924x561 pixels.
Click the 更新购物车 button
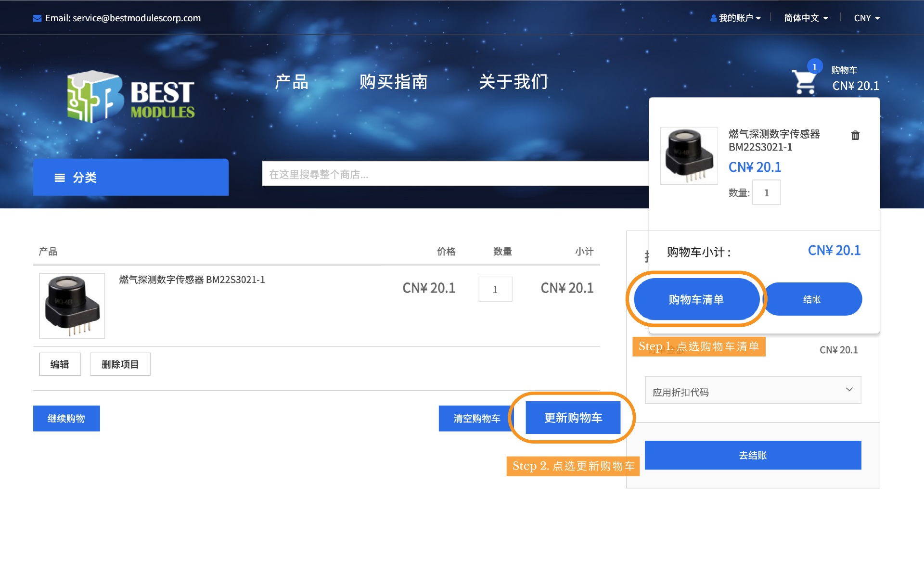(x=573, y=418)
